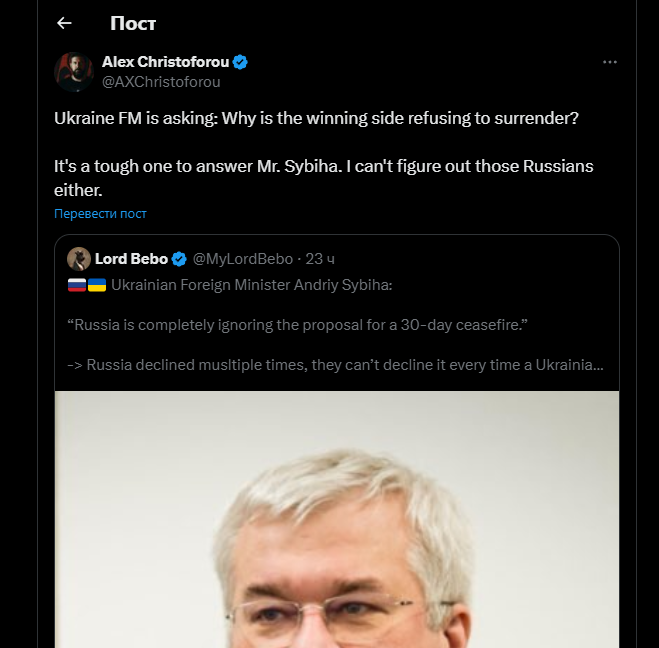This screenshot has width=659, height=648.
Task: Click Alex Christoforou's blue verified badge
Action: (241, 62)
